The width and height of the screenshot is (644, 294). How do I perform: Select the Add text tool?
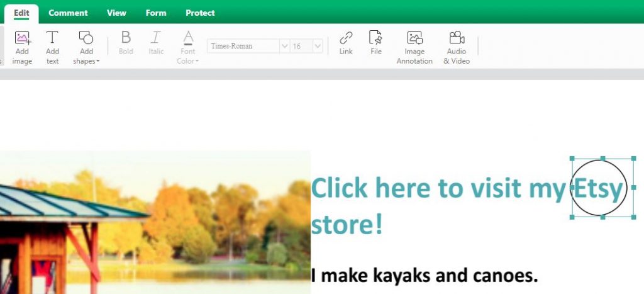coord(52,47)
